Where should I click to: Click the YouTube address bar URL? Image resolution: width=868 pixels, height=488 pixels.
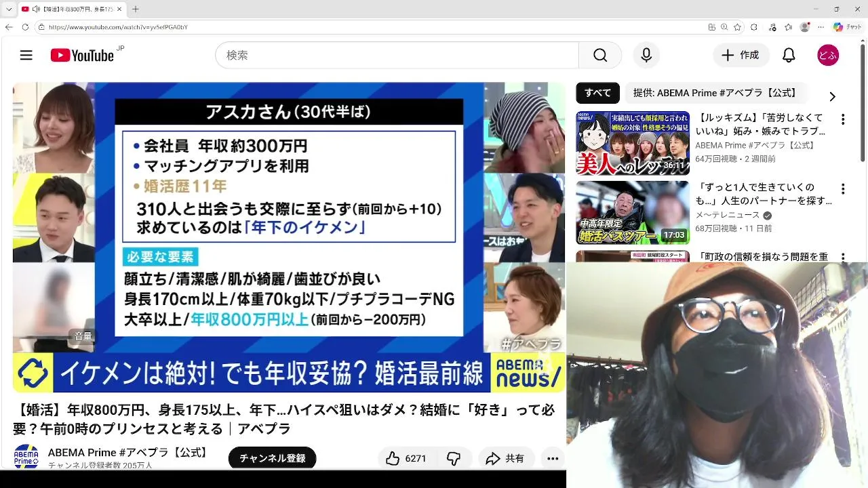click(x=118, y=27)
